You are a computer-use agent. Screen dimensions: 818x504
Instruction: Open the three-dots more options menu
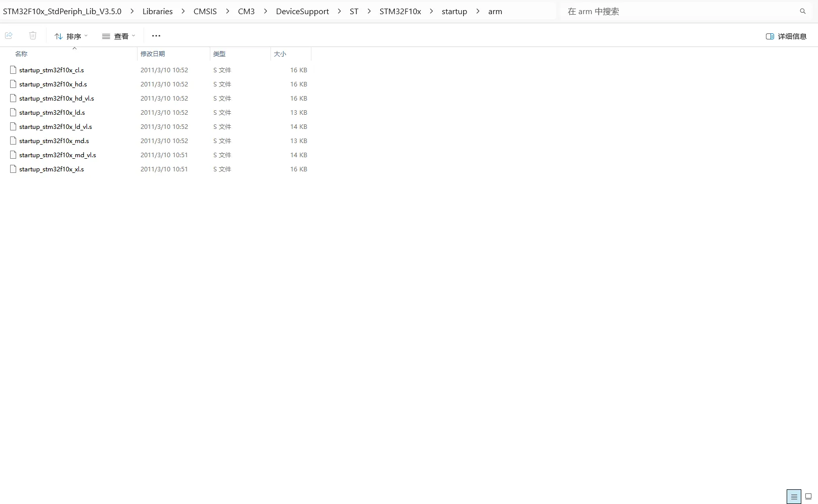[156, 36]
